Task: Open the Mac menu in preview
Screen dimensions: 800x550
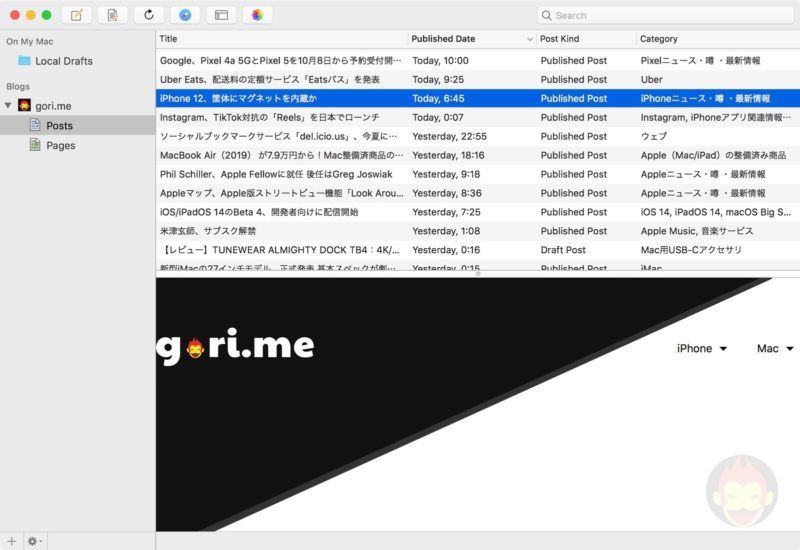Action: [x=775, y=348]
